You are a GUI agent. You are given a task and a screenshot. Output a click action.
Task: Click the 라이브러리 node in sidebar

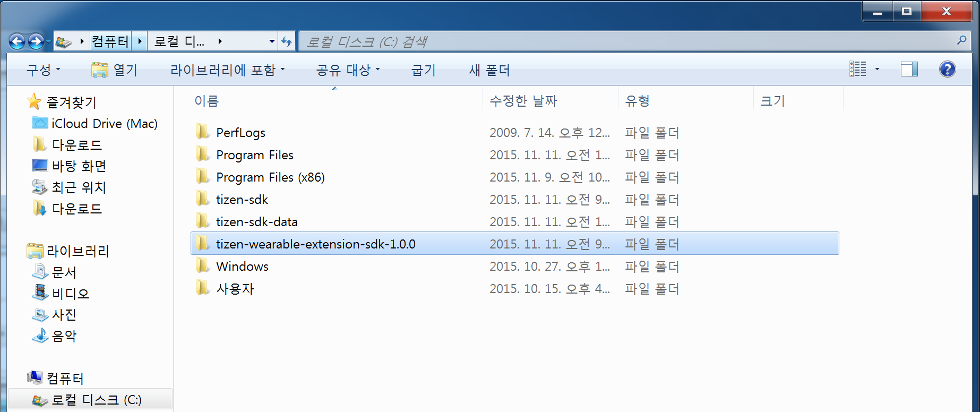point(68,251)
